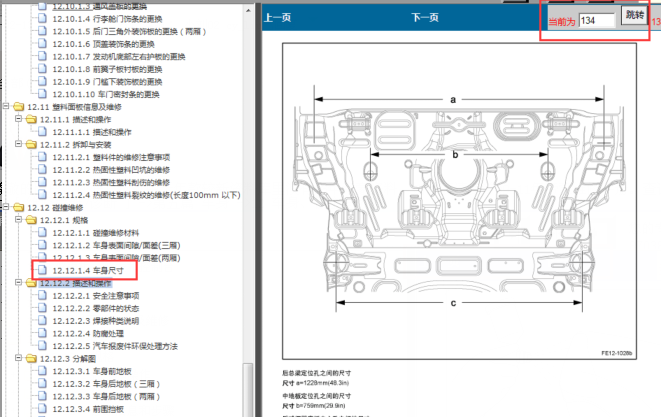This screenshot has width=661, height=417.
Task: Open 12.10.1.7 发动机底部左右护板的更换
Action: (x=119, y=56)
